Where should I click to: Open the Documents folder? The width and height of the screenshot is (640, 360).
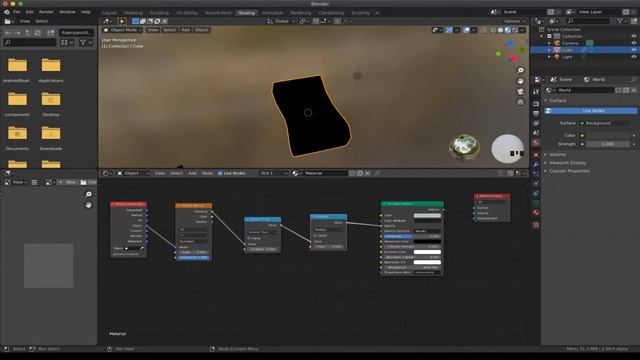[x=17, y=133]
